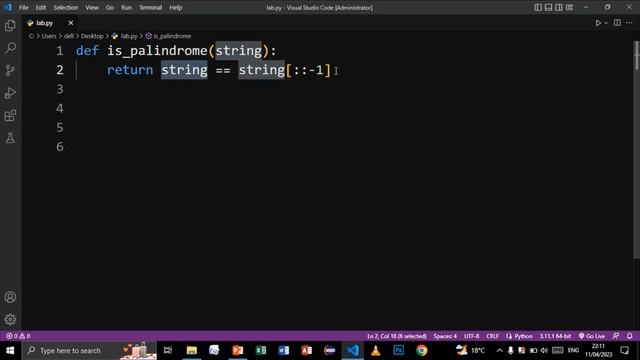The width and height of the screenshot is (640, 360).
Task: Show errors and warnings problems count
Action: [18, 336]
